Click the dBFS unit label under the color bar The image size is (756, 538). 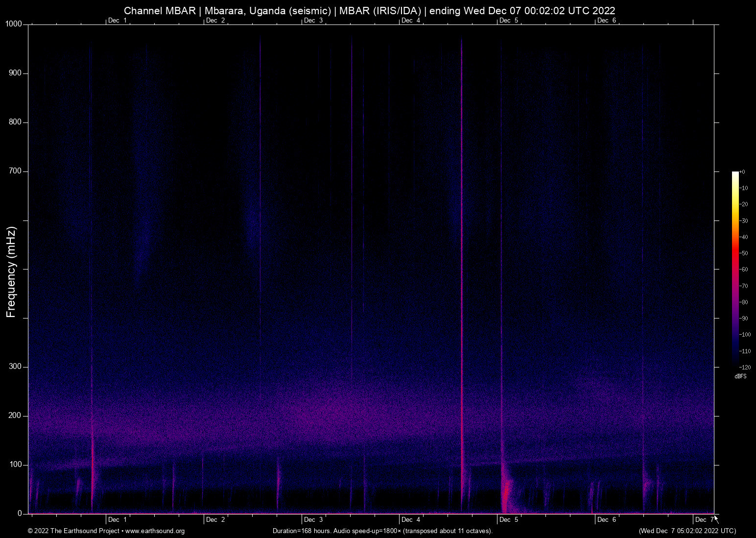(740, 376)
